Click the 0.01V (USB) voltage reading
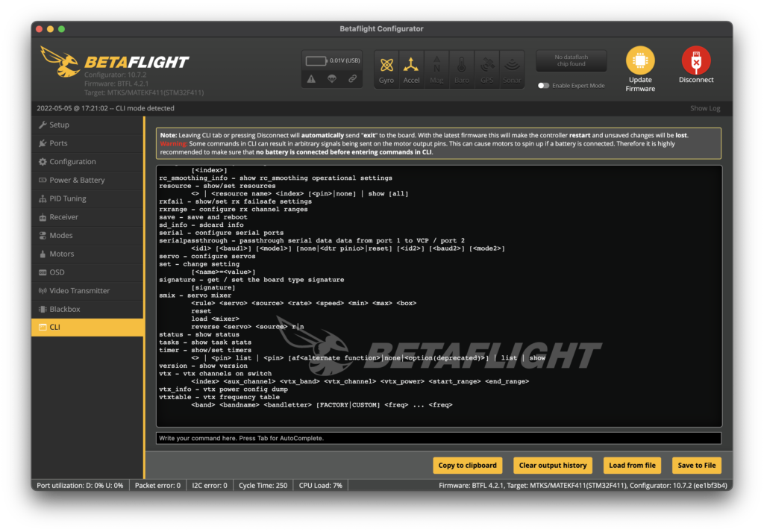The height and width of the screenshot is (532, 764). pyautogui.click(x=345, y=60)
